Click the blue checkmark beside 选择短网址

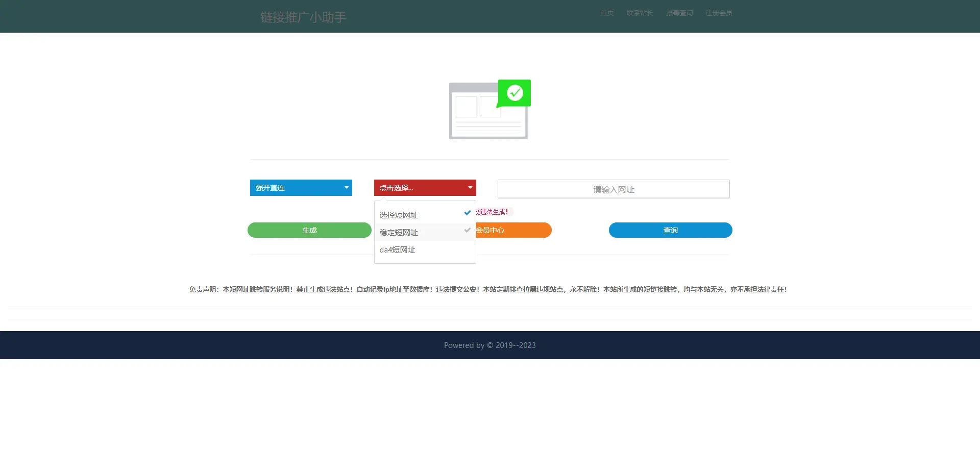coord(467,213)
